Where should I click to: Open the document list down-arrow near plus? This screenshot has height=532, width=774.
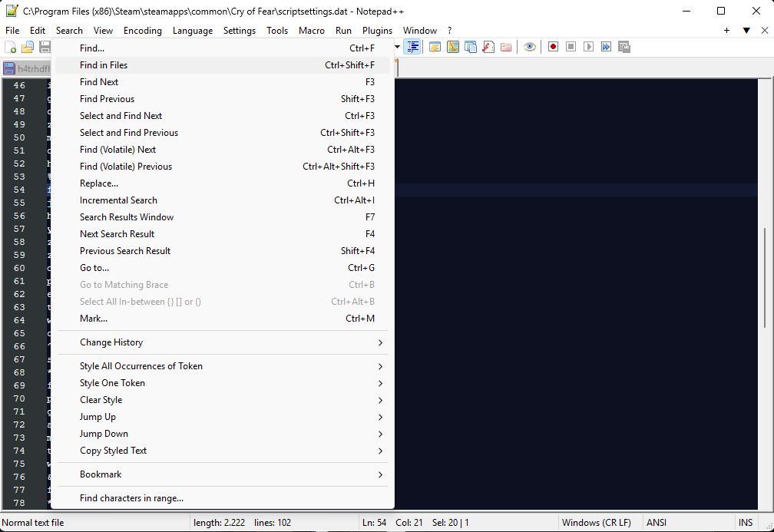(746, 31)
